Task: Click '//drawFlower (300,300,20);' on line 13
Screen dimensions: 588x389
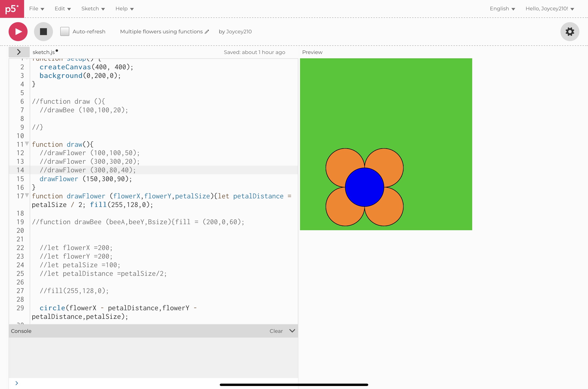Action: [x=90, y=162]
